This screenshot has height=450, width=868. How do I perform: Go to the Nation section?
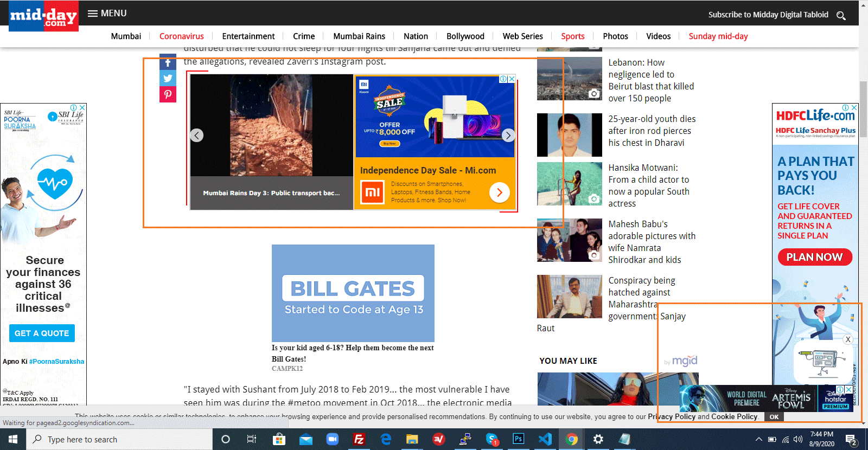pos(416,36)
